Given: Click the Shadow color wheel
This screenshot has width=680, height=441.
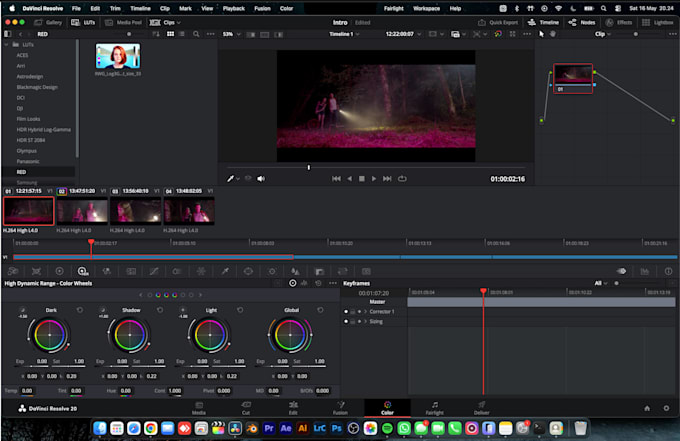Looking at the screenshot, I should 130,335.
